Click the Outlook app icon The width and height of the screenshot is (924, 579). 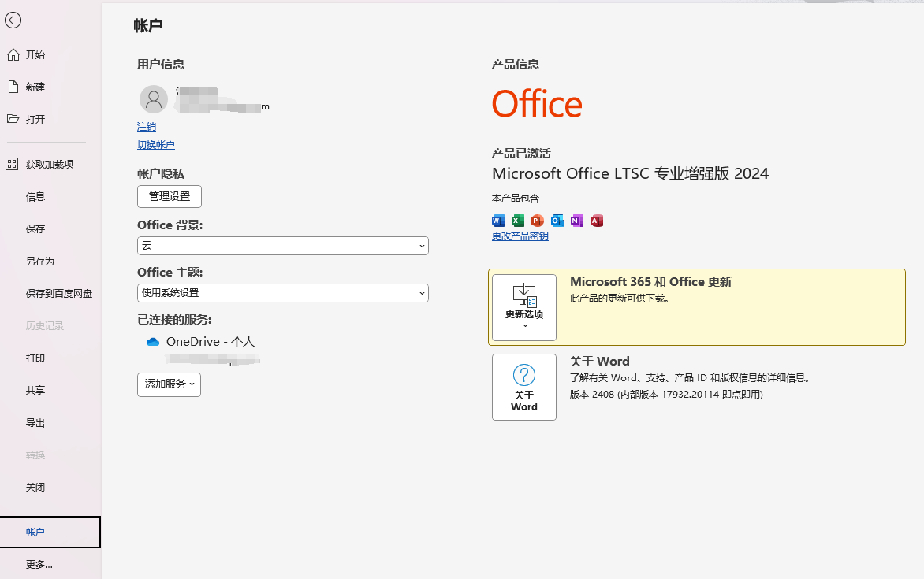point(557,221)
